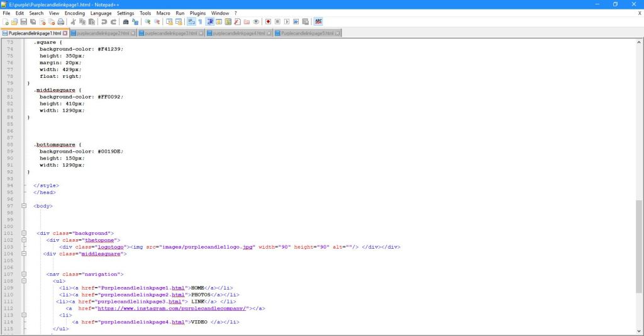Collapse the body tag fold on line 97
Screen dimensions: 644x336
click(x=24, y=206)
